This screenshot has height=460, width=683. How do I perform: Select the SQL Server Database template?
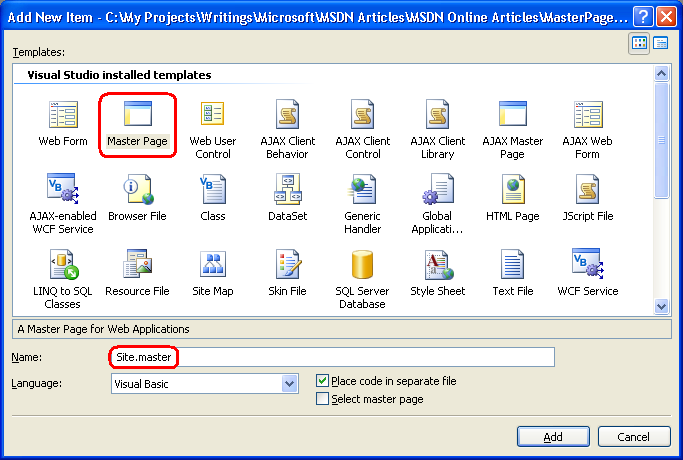pos(362,265)
